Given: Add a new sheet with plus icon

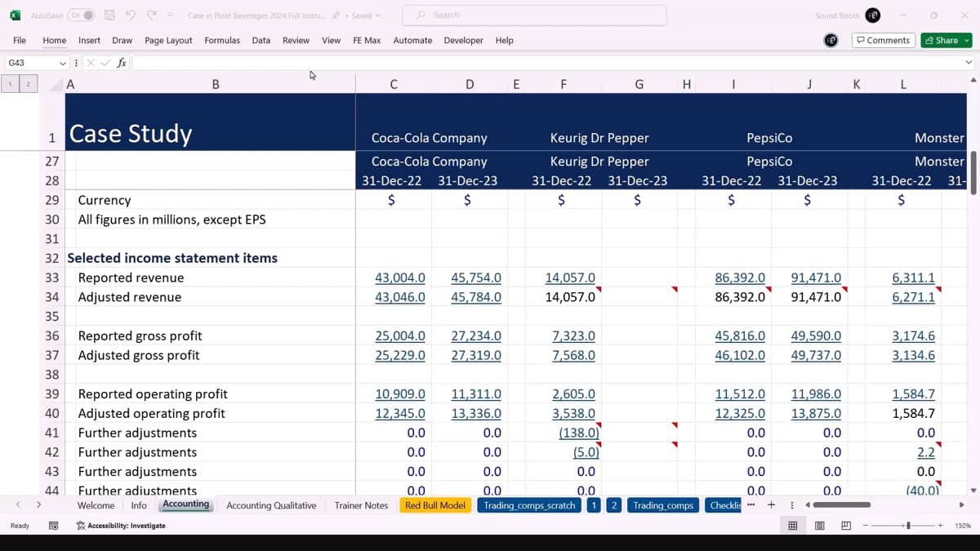Looking at the screenshot, I should click(x=770, y=505).
